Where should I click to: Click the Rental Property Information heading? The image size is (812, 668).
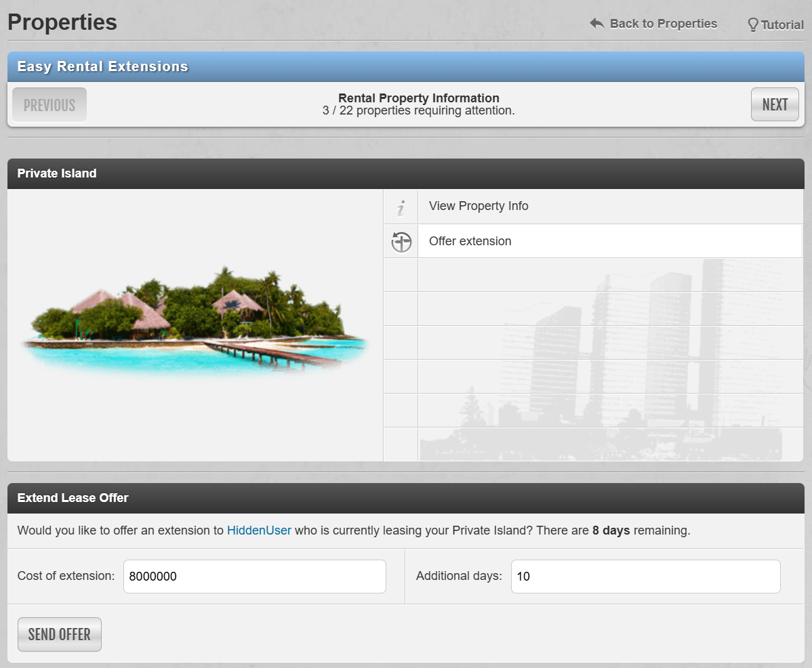click(418, 98)
